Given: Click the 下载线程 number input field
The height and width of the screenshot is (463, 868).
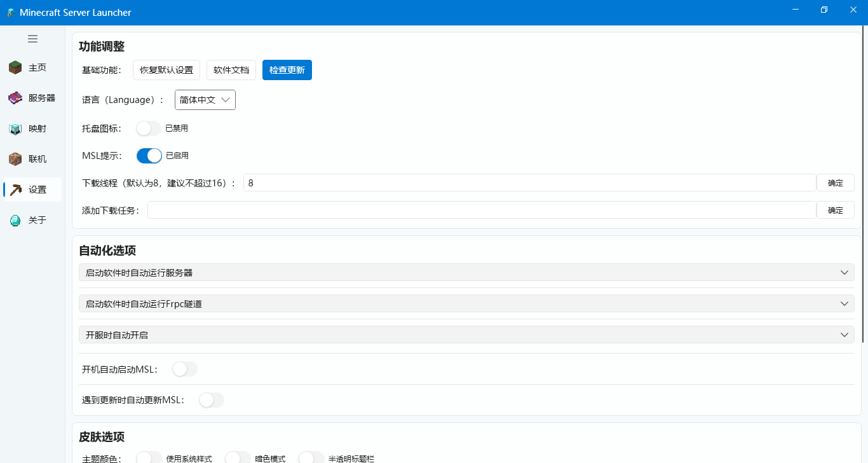Looking at the screenshot, I should [529, 183].
